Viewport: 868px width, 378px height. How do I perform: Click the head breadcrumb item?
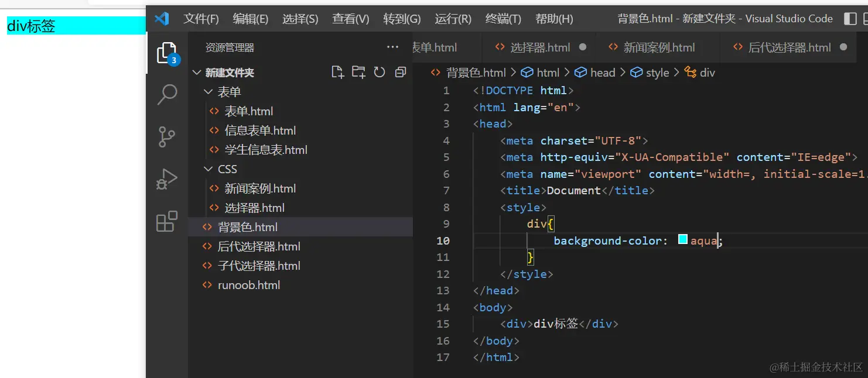point(602,73)
